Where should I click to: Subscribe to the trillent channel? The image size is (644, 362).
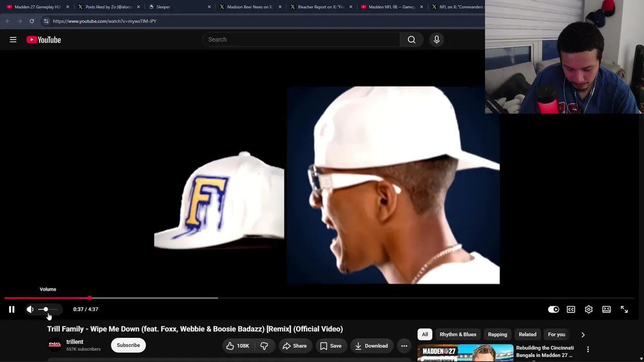(128, 345)
